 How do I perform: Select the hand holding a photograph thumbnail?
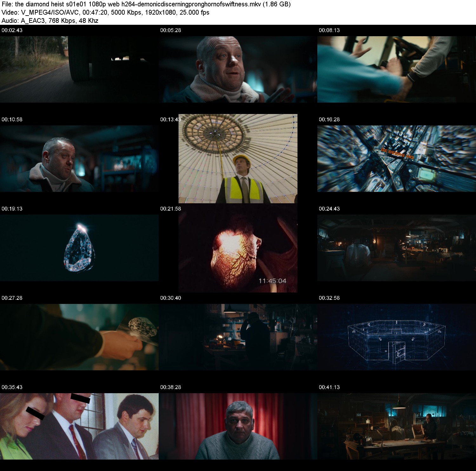79,337
